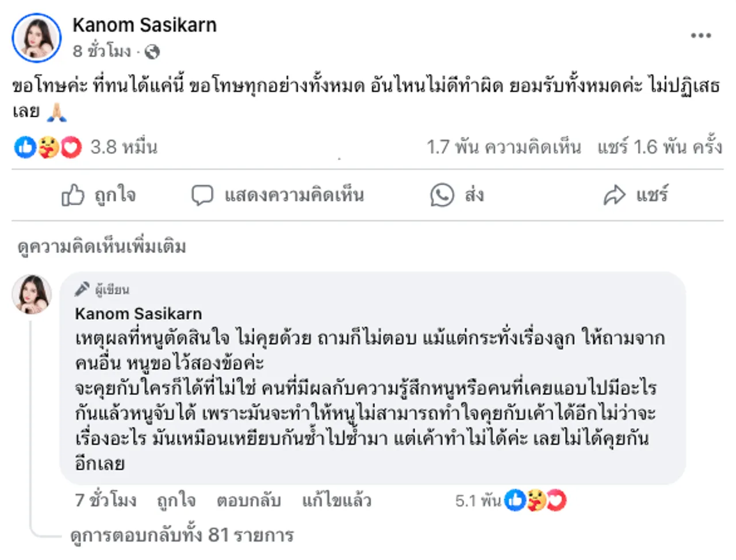
Task: Open Kanom Sasikarn's profile picture on the post
Action: click(x=36, y=36)
